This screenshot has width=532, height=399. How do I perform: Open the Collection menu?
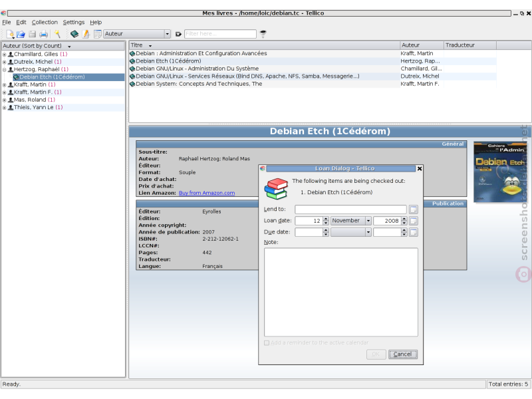(x=45, y=23)
